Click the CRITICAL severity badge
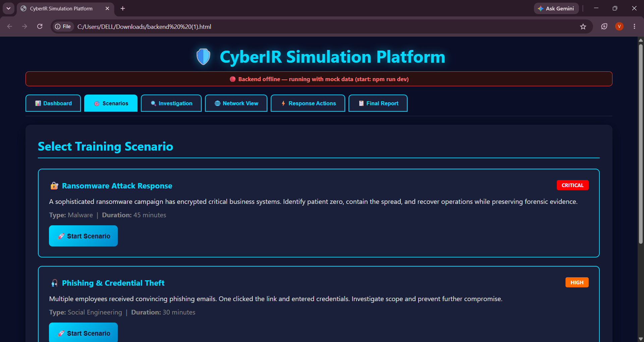Screen dimensions: 644x342 tap(573, 185)
